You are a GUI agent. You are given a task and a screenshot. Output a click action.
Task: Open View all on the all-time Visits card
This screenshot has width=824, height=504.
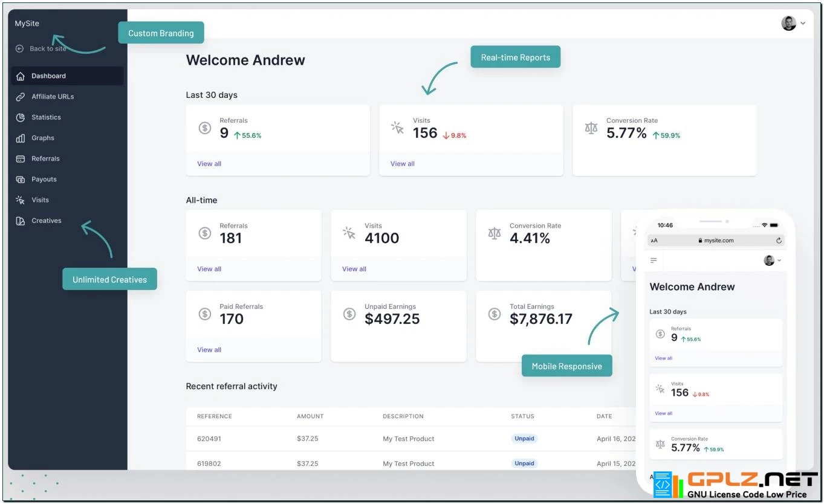click(x=354, y=269)
